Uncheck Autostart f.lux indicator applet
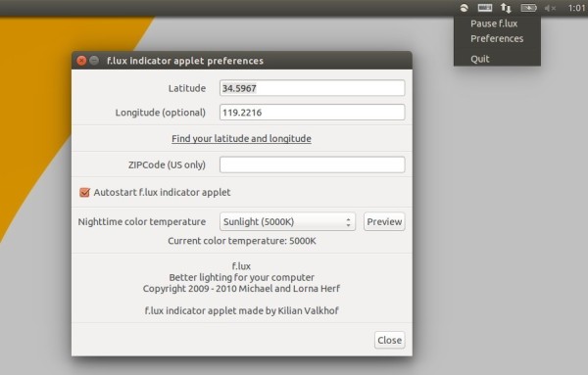Screen dimensions: 588x375 (84, 192)
